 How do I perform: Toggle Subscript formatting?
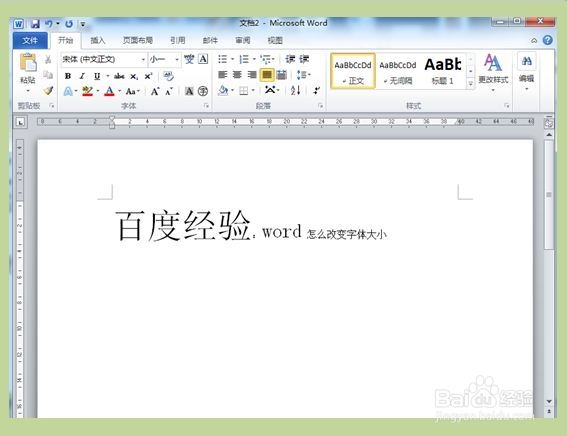point(134,76)
